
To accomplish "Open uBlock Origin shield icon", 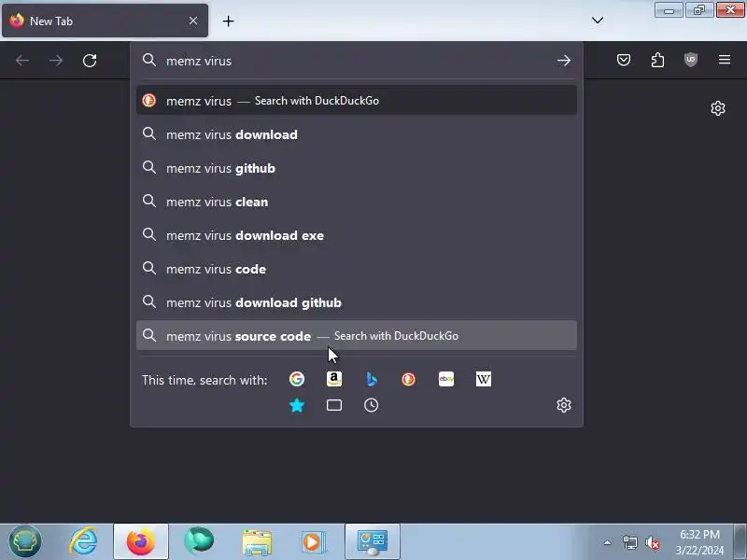I will [x=691, y=60].
